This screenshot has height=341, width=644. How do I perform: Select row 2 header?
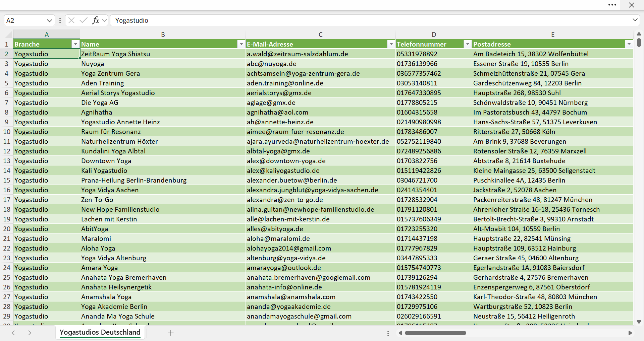pos(6,54)
